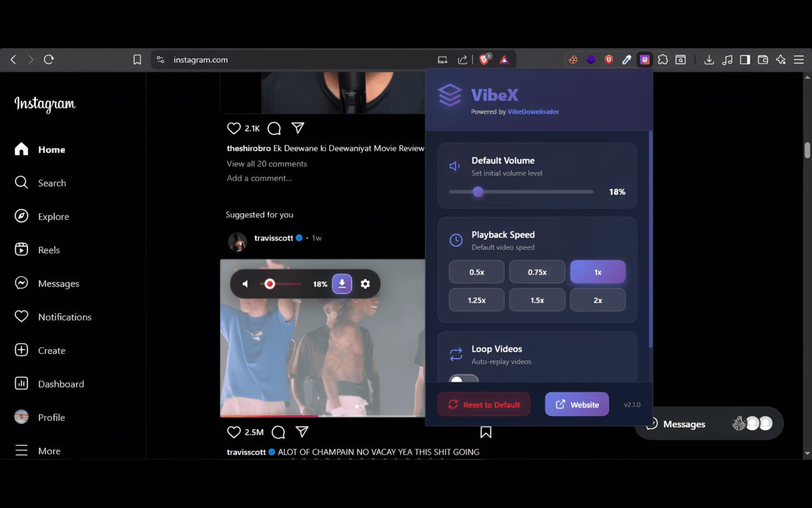Click travisscott avatar thumbnail
Screen dimensions: 812x508
click(x=238, y=241)
